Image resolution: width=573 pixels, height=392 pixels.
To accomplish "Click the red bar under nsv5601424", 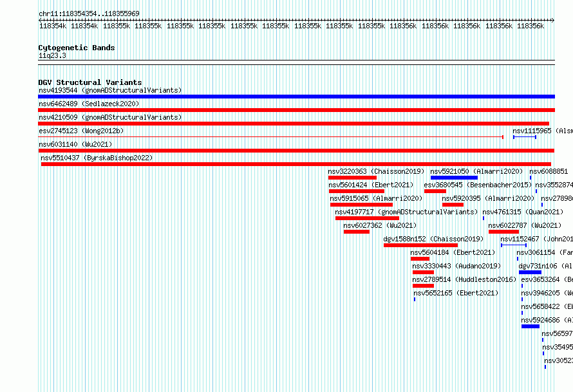I will pos(357,191).
